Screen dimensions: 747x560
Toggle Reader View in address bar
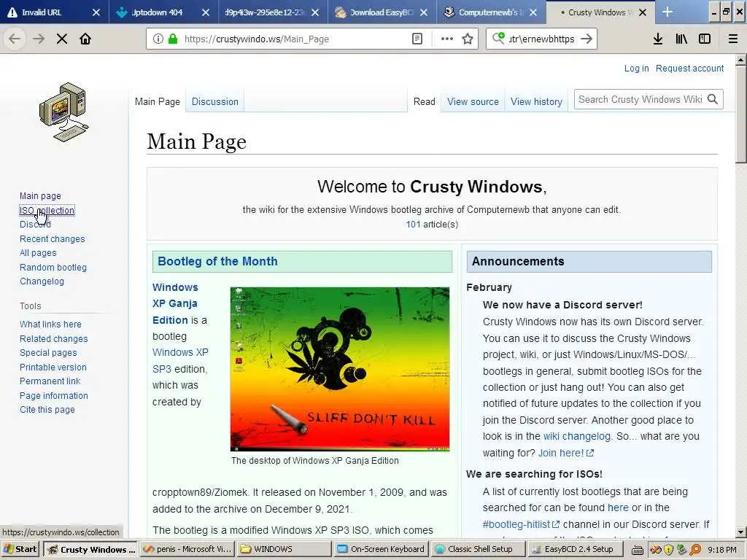click(x=417, y=39)
